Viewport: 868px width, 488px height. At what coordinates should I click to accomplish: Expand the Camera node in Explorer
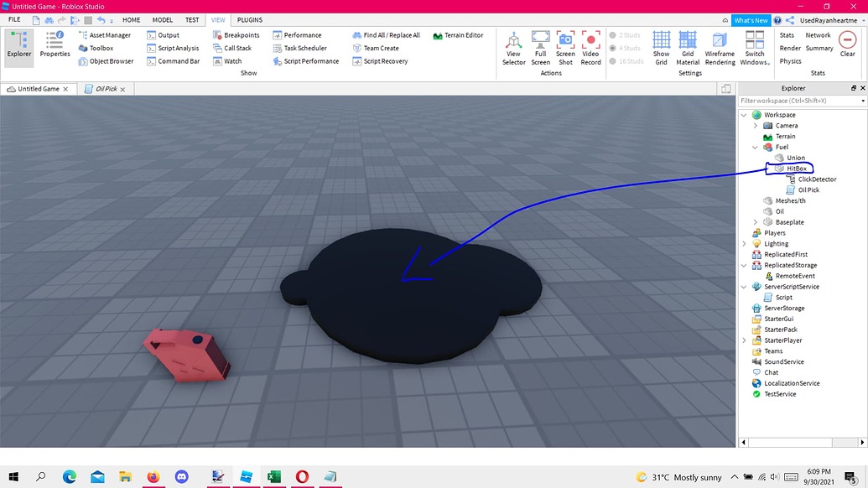click(755, 126)
